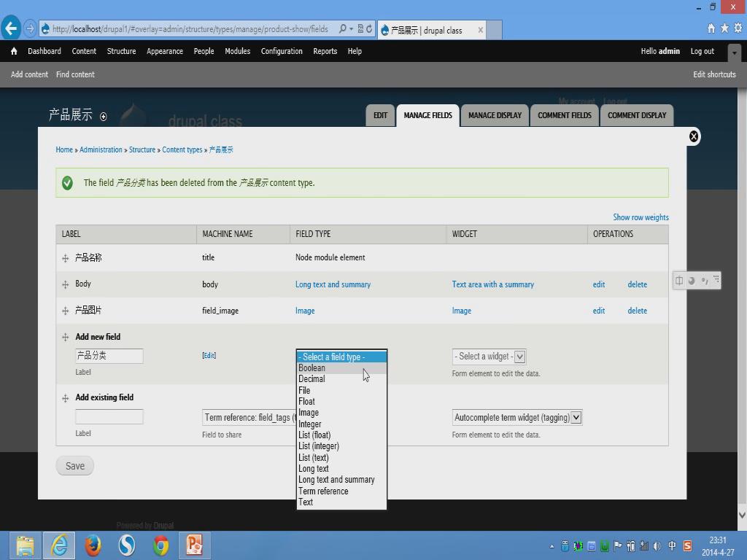Click edit link for Body field
Viewport: 747px width, 560px height.
click(x=599, y=284)
